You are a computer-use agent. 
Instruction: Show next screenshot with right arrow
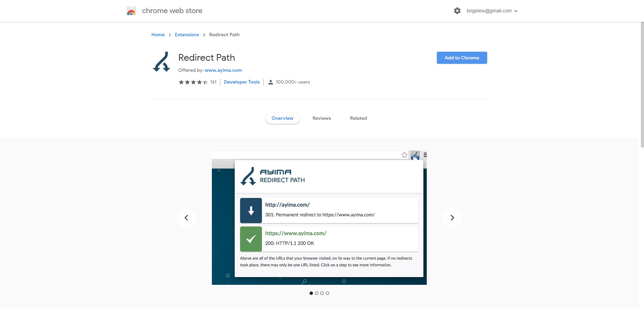pos(452,218)
